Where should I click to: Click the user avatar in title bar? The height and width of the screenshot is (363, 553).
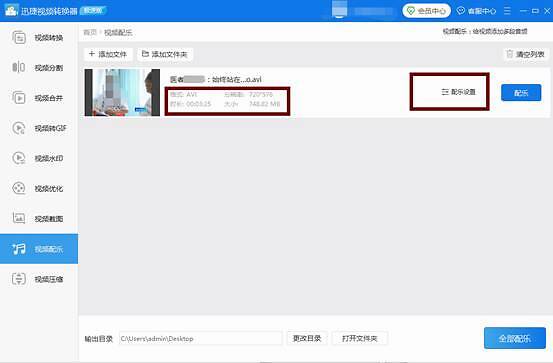(x=339, y=8)
